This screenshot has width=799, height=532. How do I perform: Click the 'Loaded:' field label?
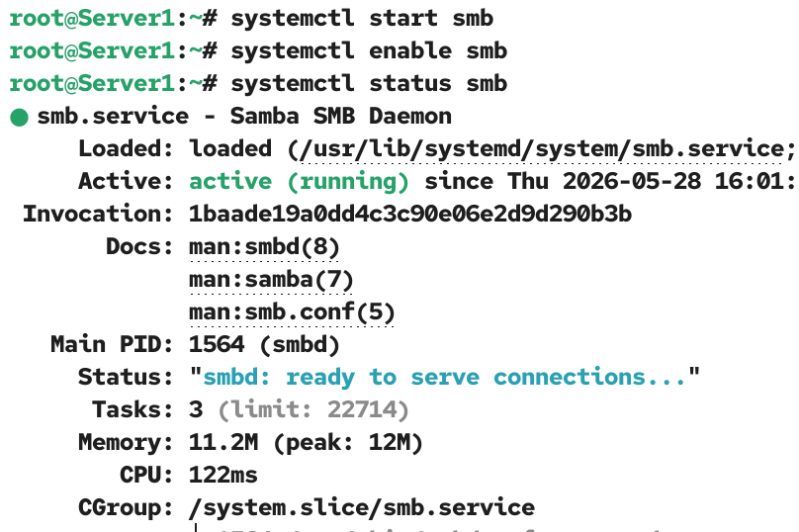126,149
